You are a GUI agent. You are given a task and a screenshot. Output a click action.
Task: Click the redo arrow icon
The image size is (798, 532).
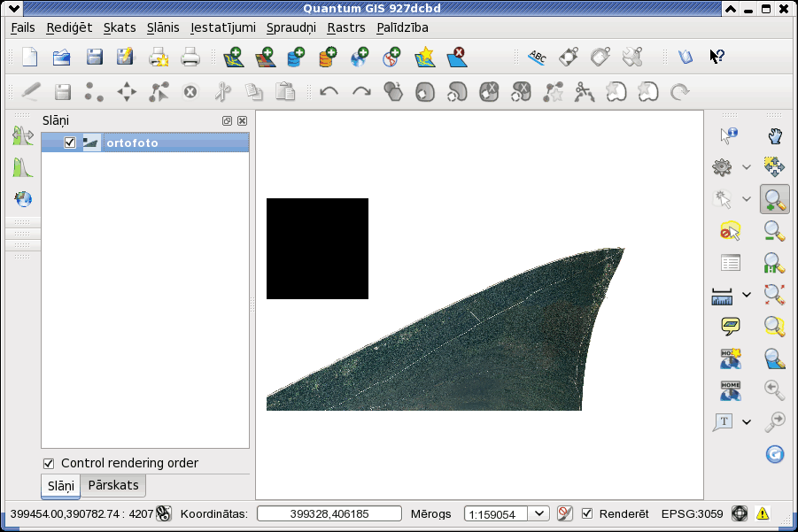click(361, 92)
